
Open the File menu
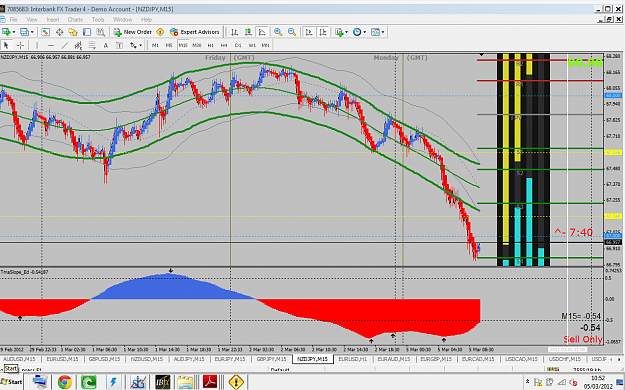[x=13, y=19]
